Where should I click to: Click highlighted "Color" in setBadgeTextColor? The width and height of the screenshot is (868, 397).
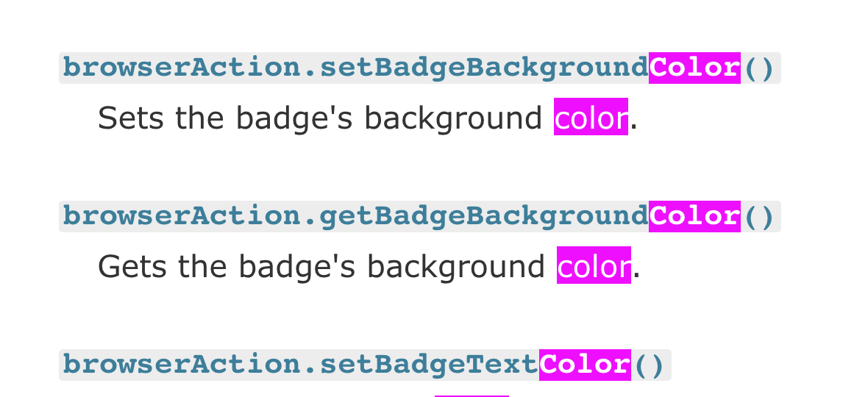coord(585,365)
